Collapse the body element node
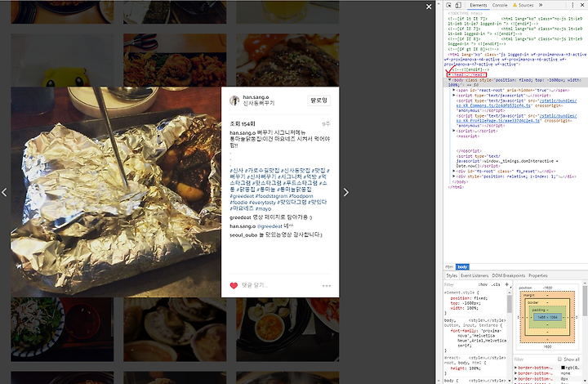 [x=450, y=80]
